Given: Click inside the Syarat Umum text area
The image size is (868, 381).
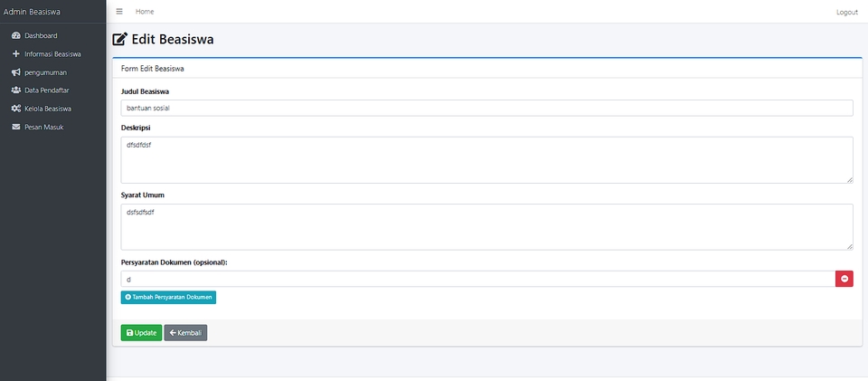Looking at the screenshot, I should 486,226.
